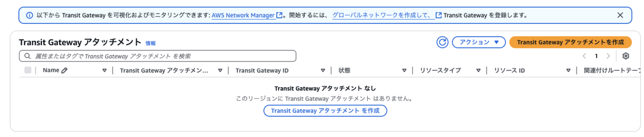Go to next page arrow
The width and height of the screenshot is (644, 137).
pos(608,56)
